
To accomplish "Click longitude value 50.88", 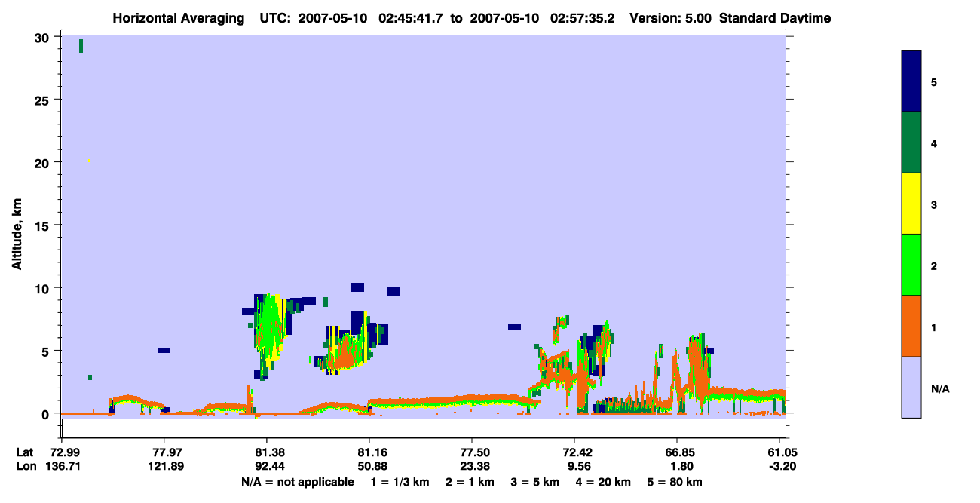I will click(x=369, y=466).
